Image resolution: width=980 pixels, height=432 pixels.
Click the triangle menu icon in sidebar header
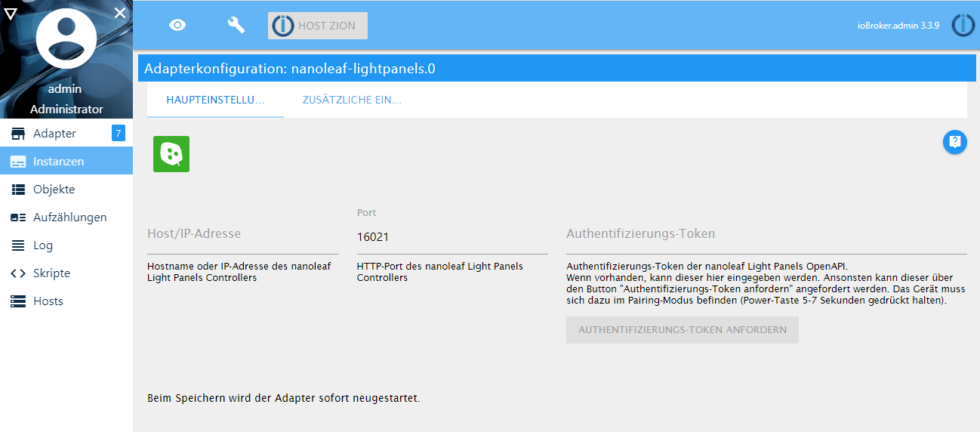(x=11, y=13)
